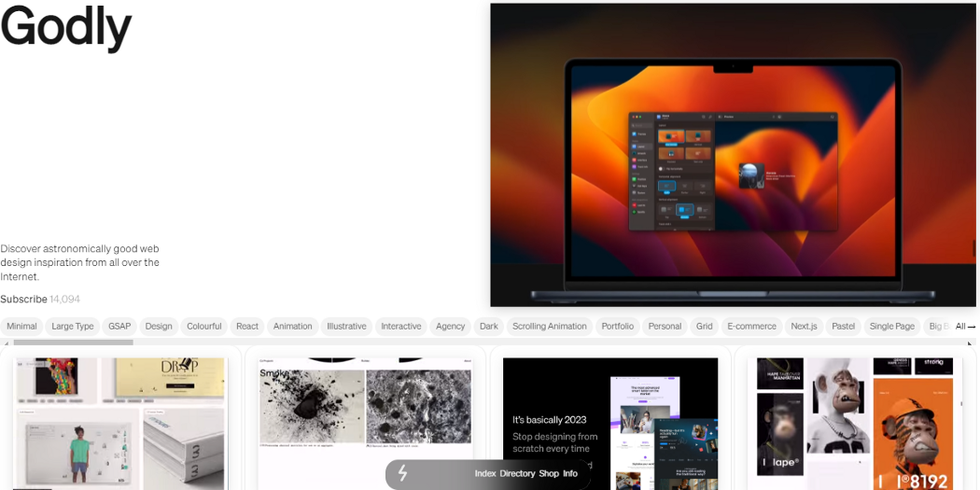Click the Godly logo heading

(x=65, y=27)
